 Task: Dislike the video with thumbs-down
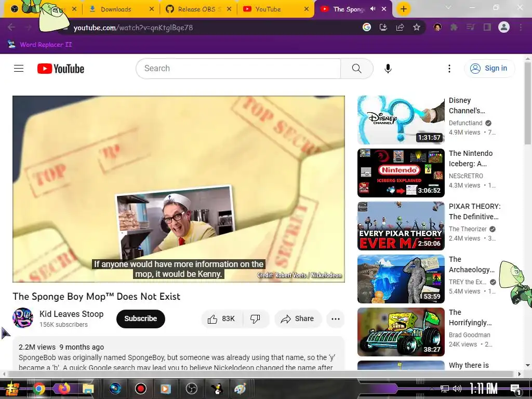(256, 318)
